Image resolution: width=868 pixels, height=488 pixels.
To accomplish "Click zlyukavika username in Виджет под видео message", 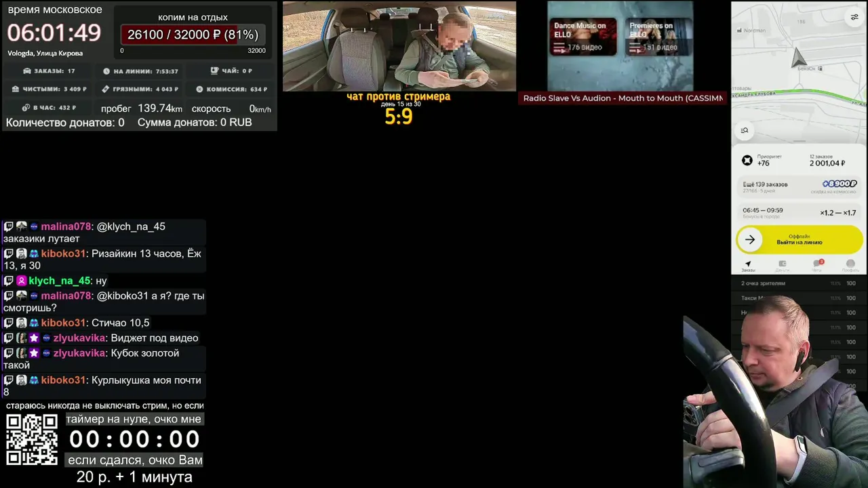I will point(79,338).
